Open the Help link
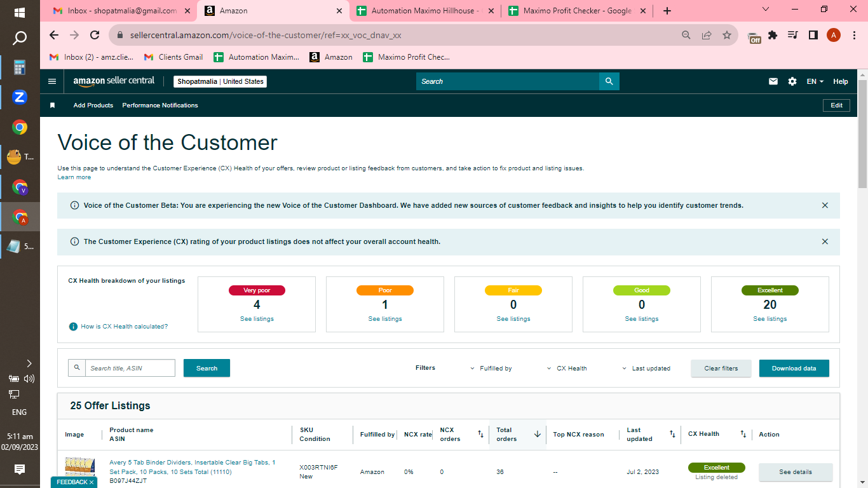This screenshot has height=488, width=868. (x=841, y=81)
